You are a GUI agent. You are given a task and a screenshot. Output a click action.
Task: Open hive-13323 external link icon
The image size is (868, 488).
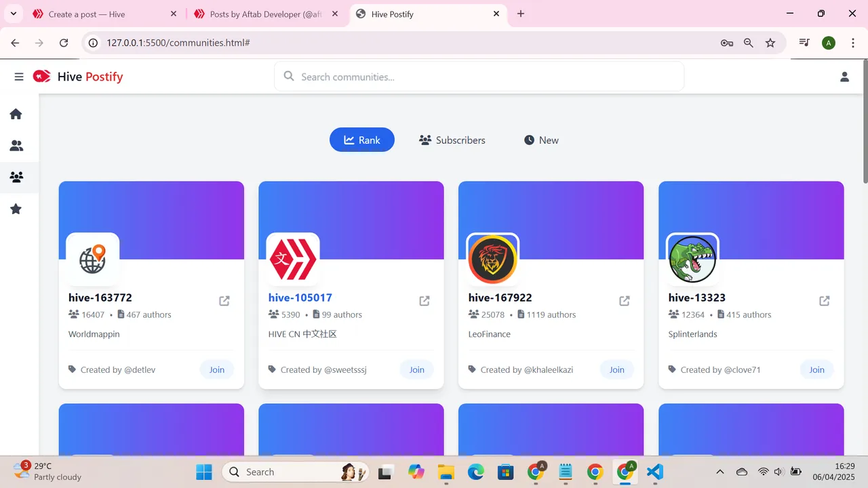pyautogui.click(x=825, y=301)
